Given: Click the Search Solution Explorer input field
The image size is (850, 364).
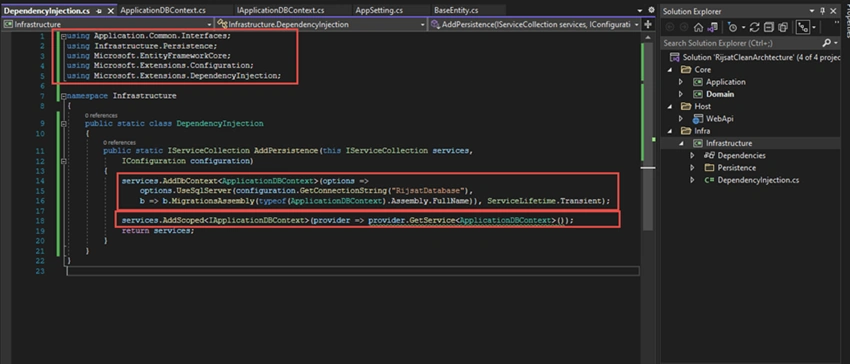Looking at the screenshot, I should click(x=740, y=43).
